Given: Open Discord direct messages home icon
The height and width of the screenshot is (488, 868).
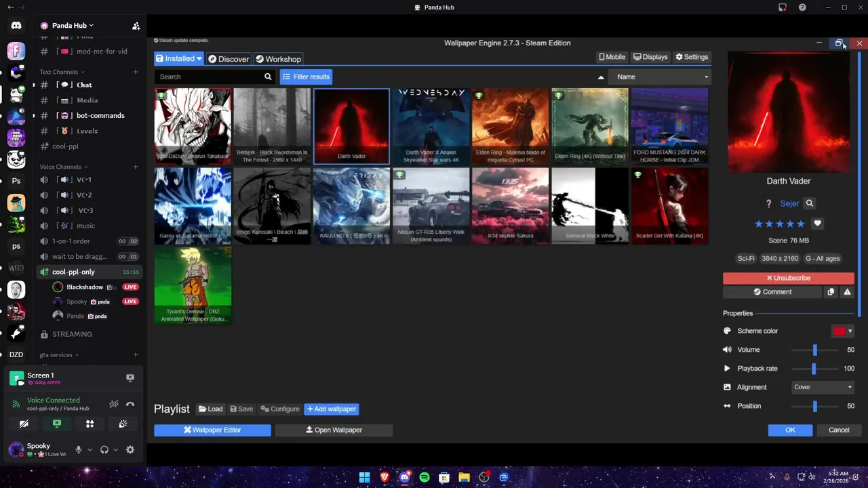Looking at the screenshot, I should [x=16, y=26].
